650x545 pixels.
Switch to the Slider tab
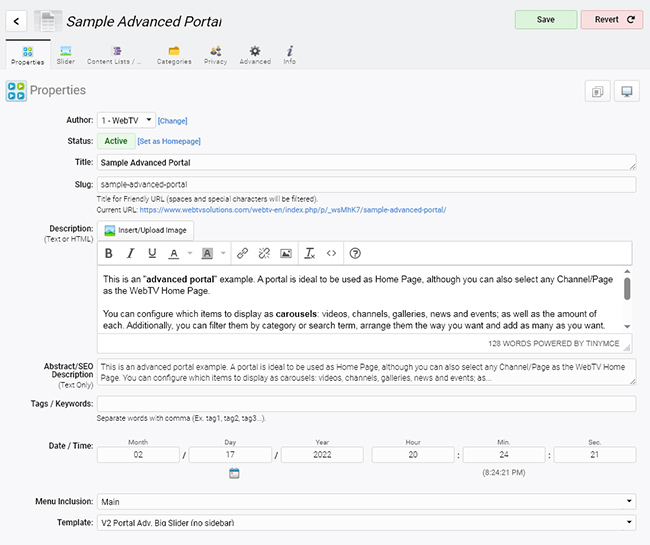tap(65, 55)
